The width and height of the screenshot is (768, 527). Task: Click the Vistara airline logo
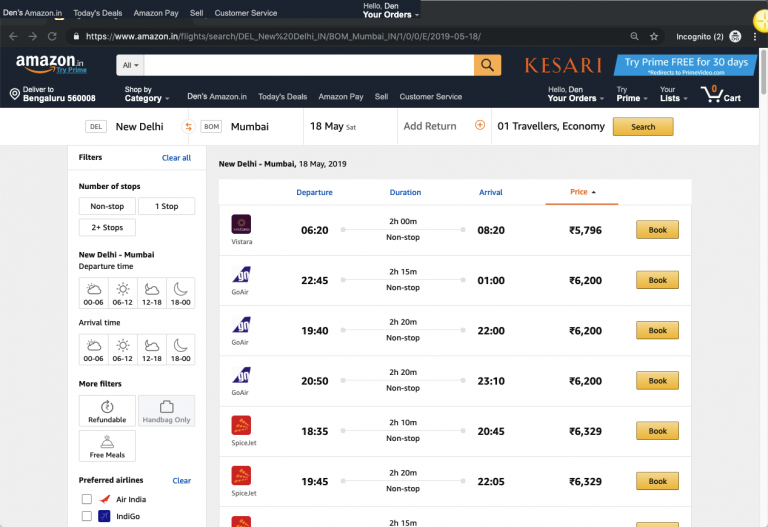[241, 224]
